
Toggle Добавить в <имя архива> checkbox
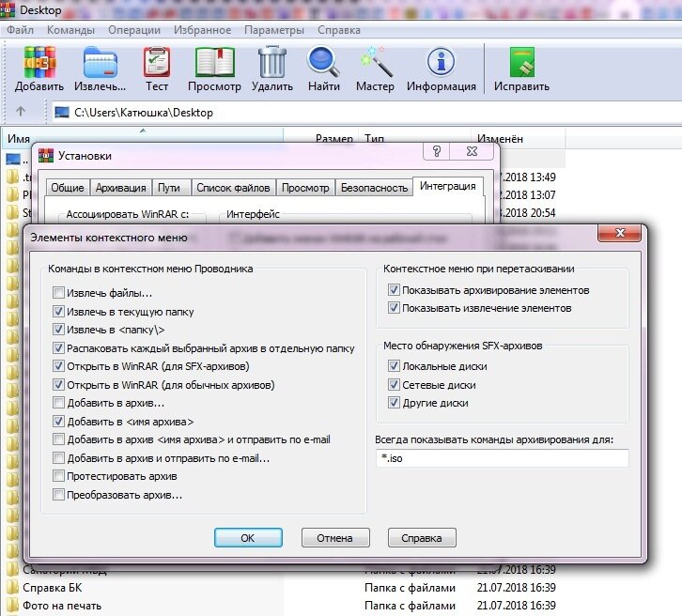click(58, 421)
